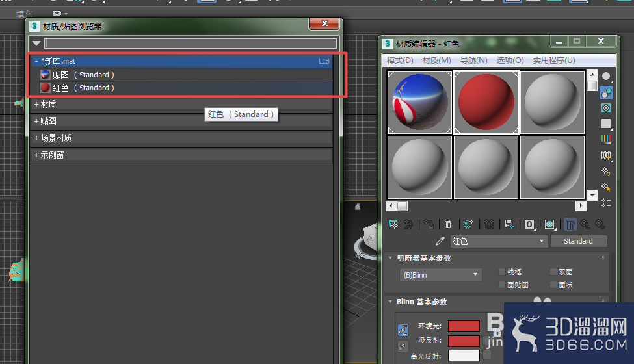Open the 选项(O) menu
The height and width of the screenshot is (364, 634).
[510, 60]
